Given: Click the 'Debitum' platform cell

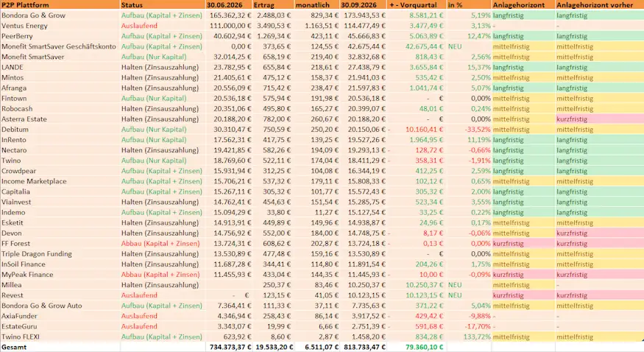Looking at the screenshot, I should [x=60, y=130].
